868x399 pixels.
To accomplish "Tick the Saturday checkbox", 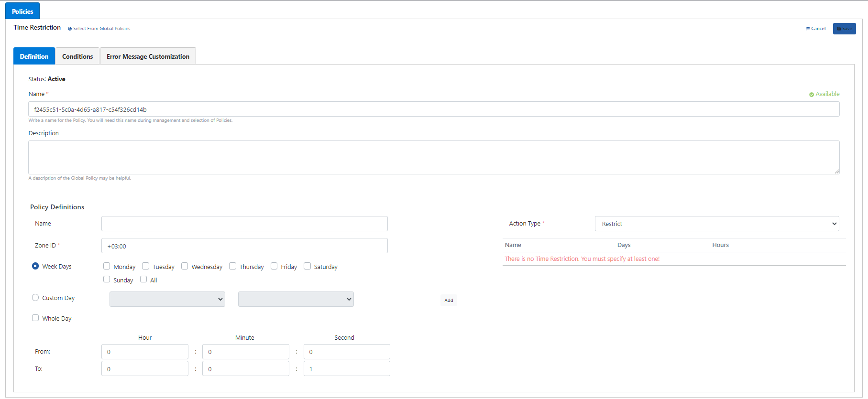I will click(307, 266).
